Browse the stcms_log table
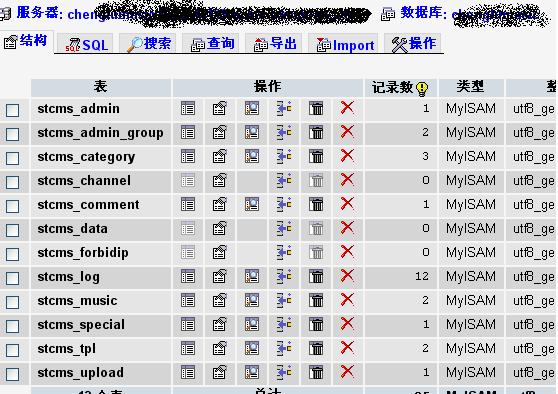Screen dimensions: 558x394 point(188,276)
